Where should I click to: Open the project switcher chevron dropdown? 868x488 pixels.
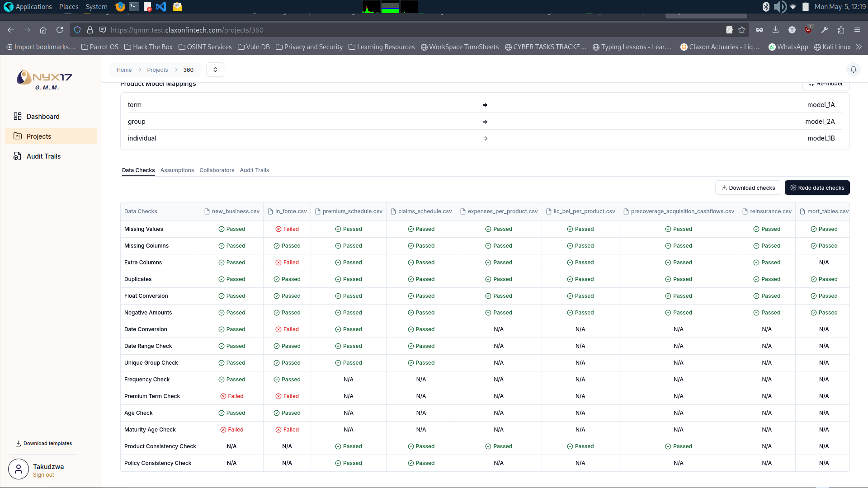215,70
